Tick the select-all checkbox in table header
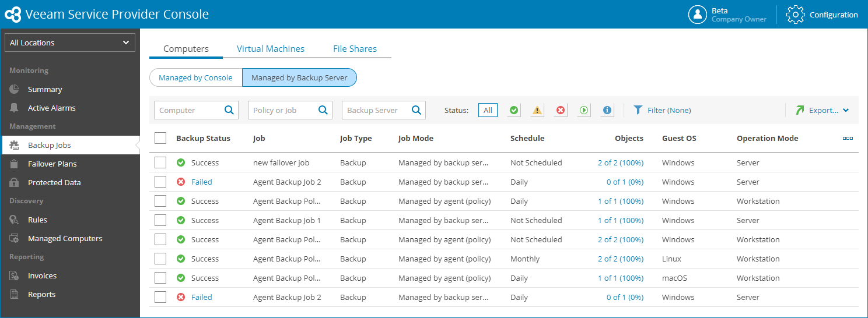Screen dimensions: 868x318 (160, 138)
